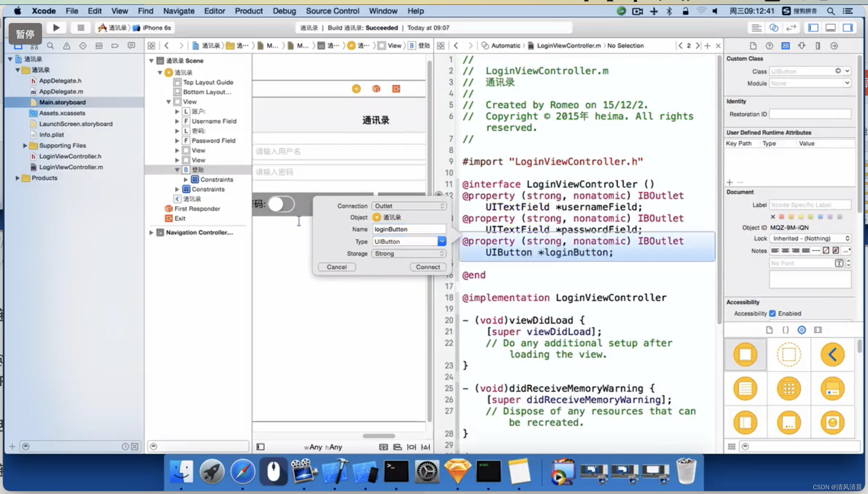Click Connect button in outlet dialog
The height and width of the screenshot is (494, 868).
click(428, 267)
